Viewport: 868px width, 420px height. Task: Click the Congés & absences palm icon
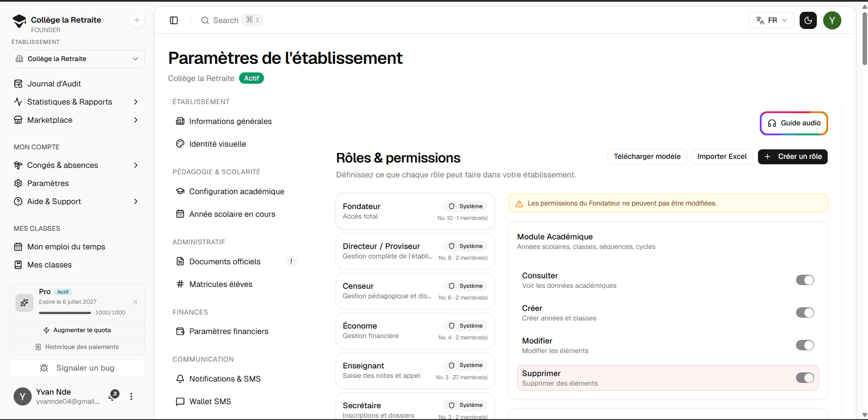click(x=18, y=165)
